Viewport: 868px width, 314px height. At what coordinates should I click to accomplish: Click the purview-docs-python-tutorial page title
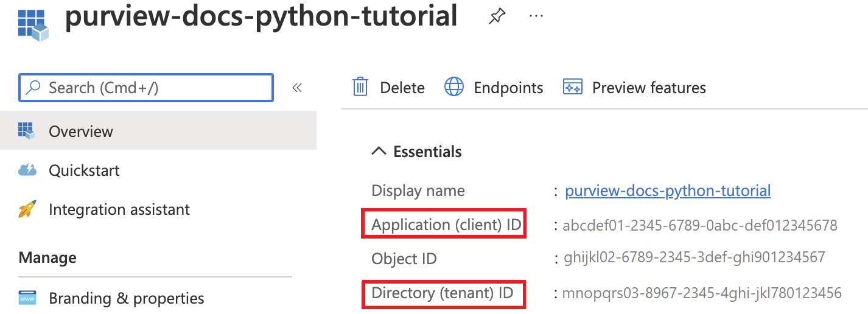(x=261, y=17)
